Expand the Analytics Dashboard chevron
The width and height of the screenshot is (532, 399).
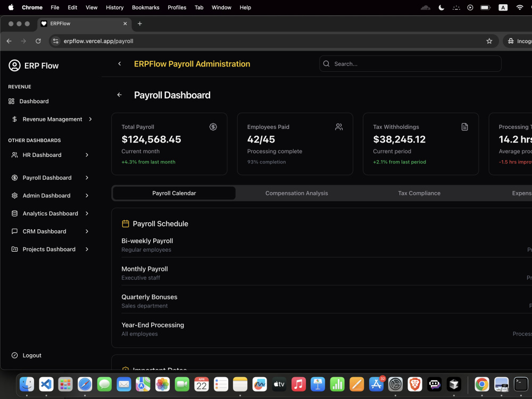coord(87,213)
